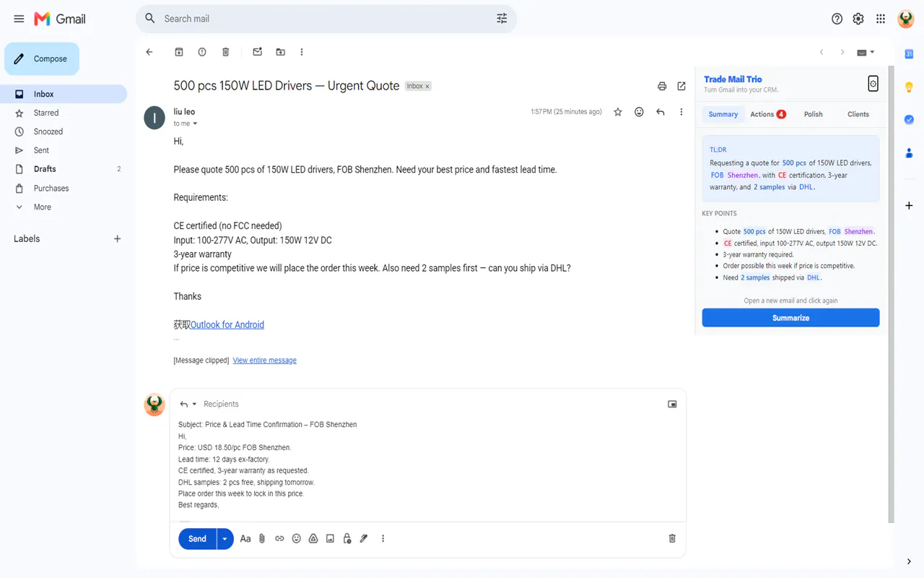Open more options in email toolbar
Screen dimensions: 924x578
point(302,52)
